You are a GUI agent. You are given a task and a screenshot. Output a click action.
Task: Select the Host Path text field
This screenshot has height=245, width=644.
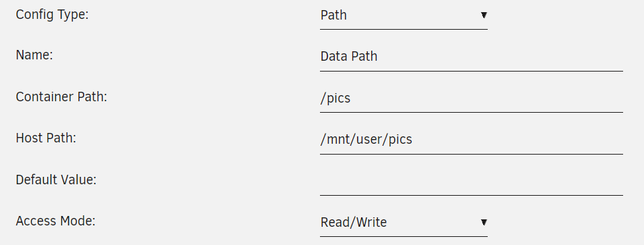[x=472, y=140]
